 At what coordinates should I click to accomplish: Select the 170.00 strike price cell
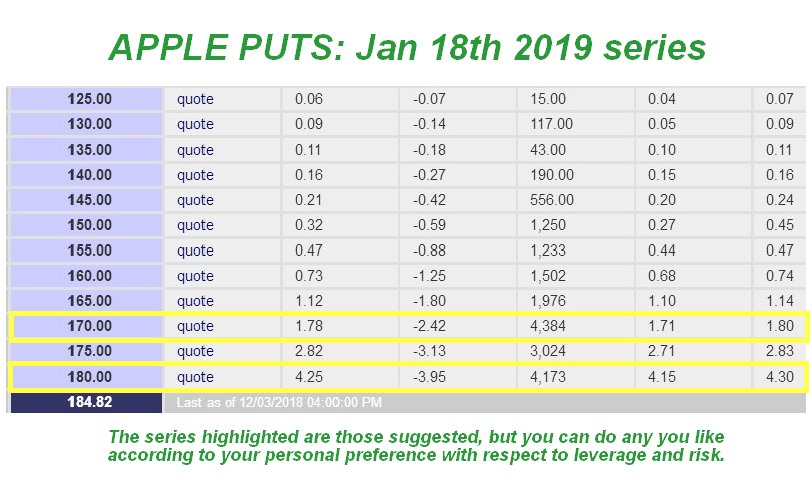click(x=90, y=326)
